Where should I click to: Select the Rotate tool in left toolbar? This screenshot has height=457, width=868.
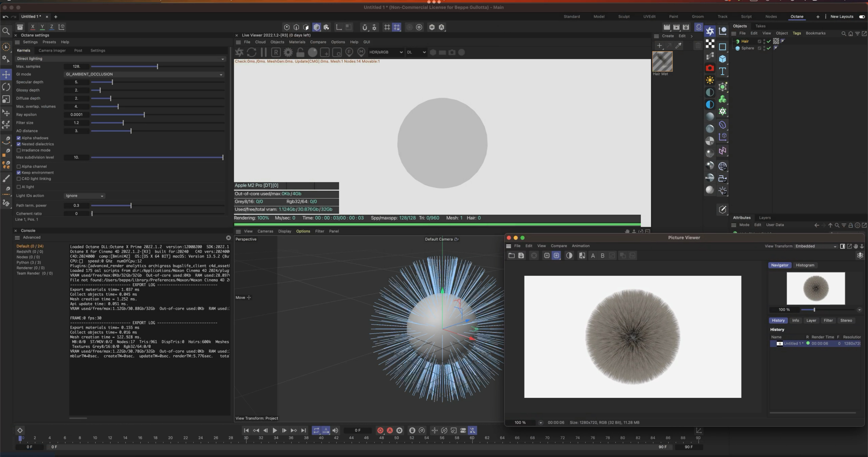[6, 87]
